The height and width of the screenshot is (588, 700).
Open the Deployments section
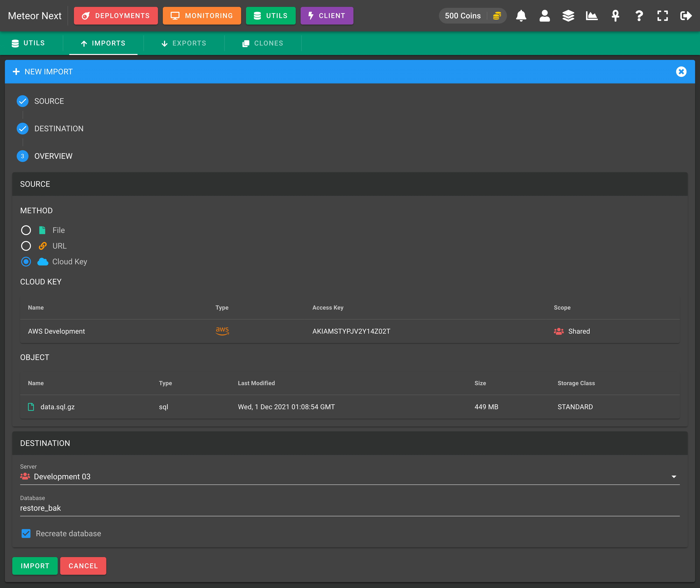click(x=116, y=16)
